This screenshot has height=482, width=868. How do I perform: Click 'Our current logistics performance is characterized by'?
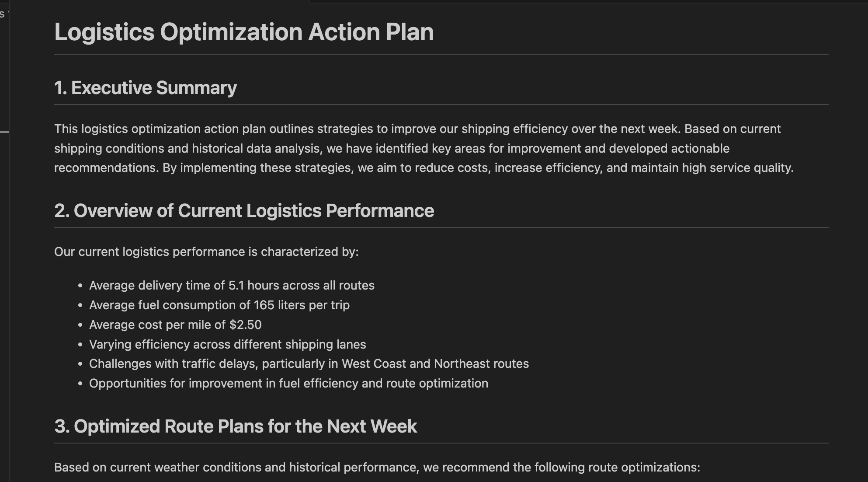[206, 252]
